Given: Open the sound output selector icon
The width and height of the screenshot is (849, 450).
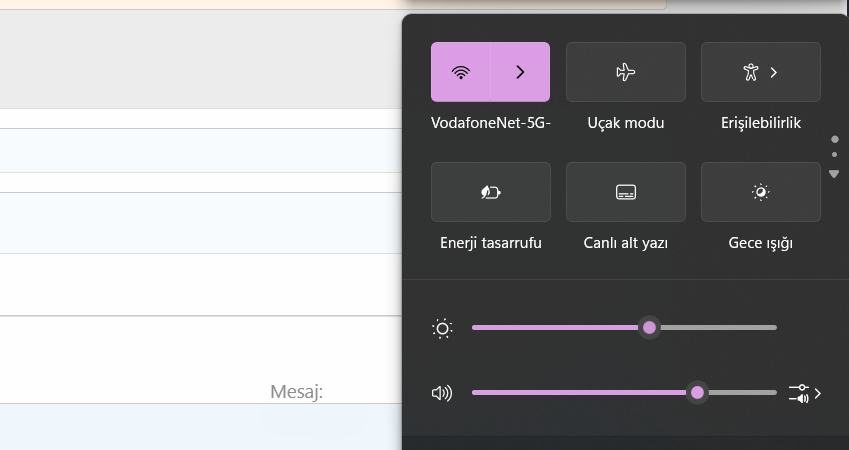Looking at the screenshot, I should pyautogui.click(x=803, y=393).
